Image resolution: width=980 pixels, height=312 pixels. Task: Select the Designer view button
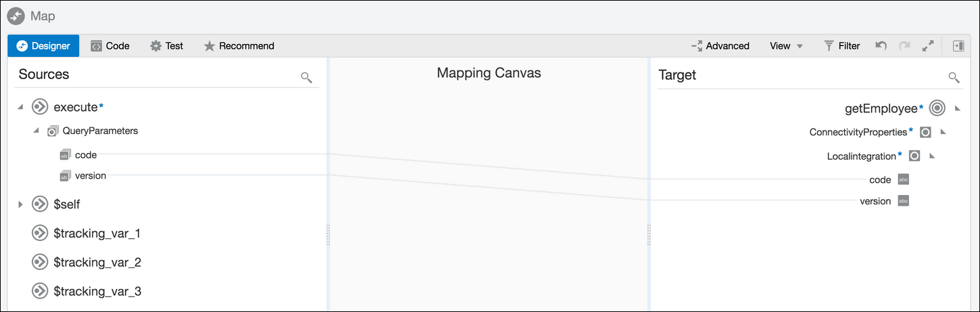[x=43, y=46]
